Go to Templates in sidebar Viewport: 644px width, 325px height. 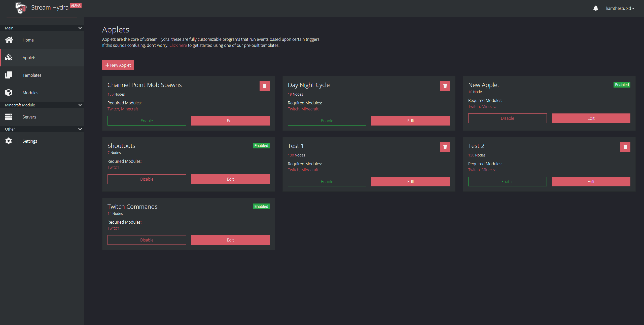[x=32, y=75]
